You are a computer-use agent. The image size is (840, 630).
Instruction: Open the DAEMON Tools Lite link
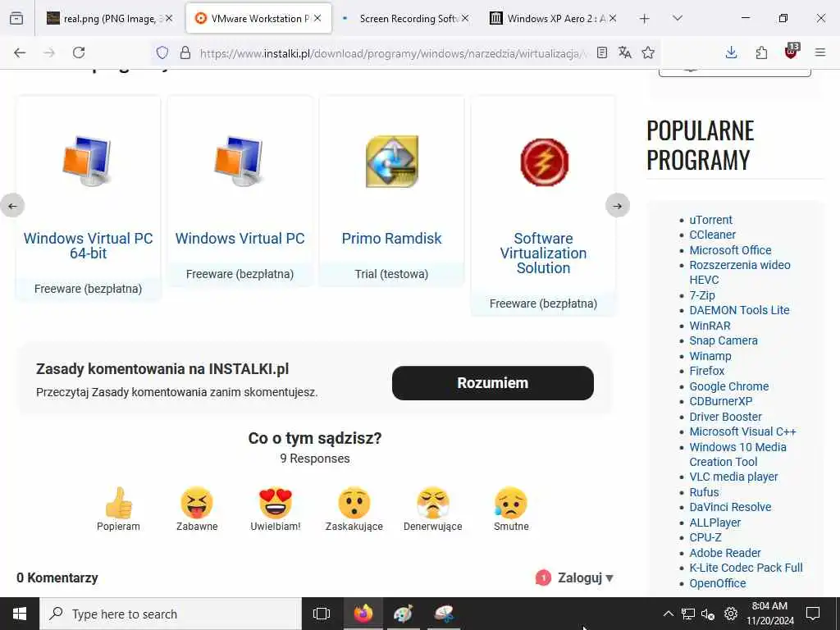[739, 310]
